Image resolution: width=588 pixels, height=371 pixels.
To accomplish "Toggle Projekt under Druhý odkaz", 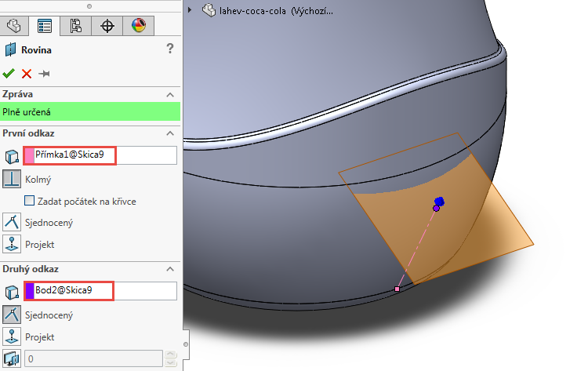I will 12,336.
